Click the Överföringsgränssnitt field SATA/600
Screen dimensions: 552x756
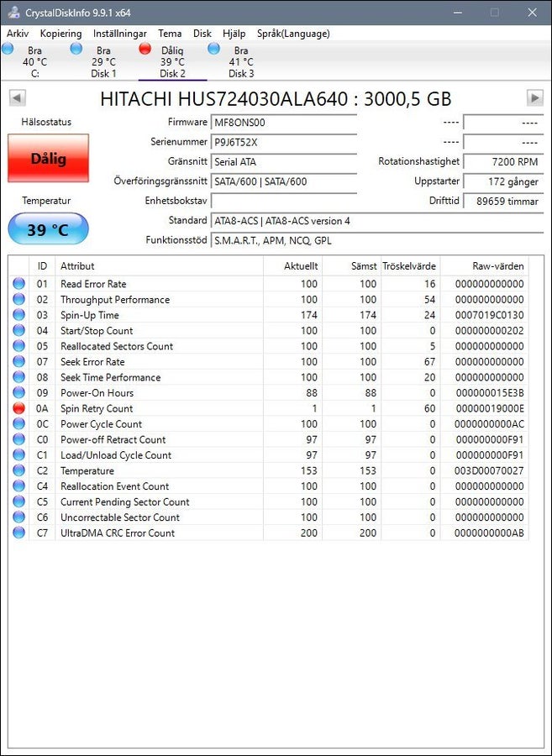coord(284,181)
